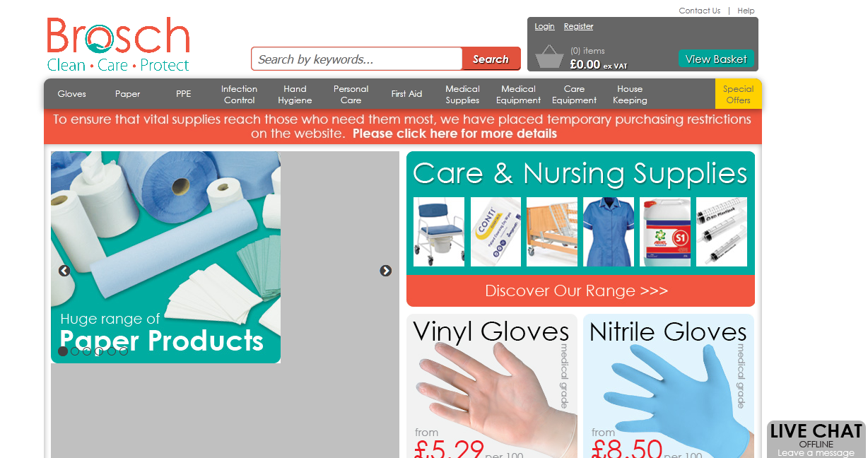
Task: Open the Register link
Action: point(578,26)
